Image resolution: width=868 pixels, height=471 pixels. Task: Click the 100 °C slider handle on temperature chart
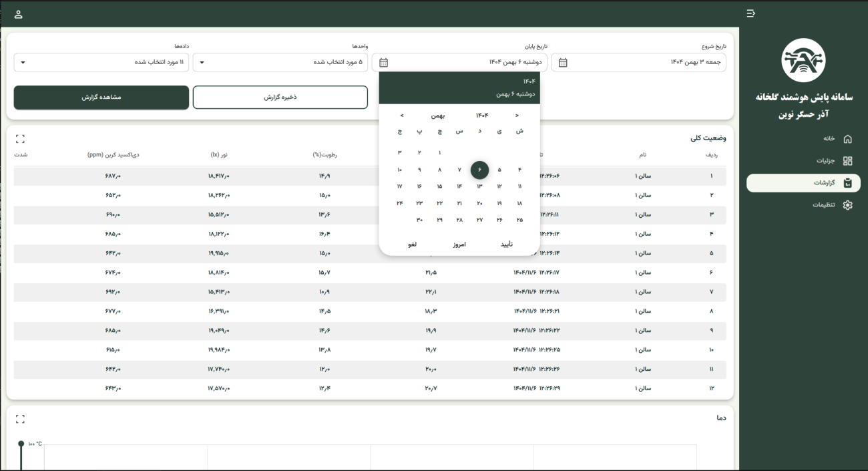pyautogui.click(x=21, y=444)
